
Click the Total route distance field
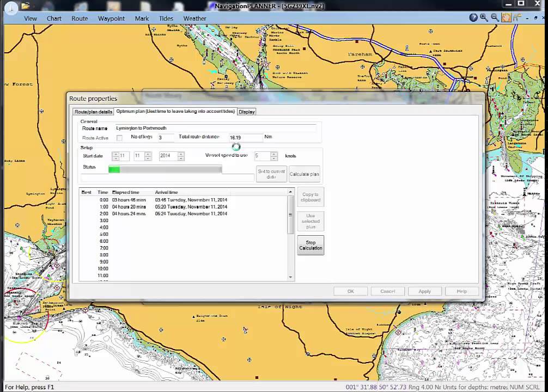coord(245,138)
